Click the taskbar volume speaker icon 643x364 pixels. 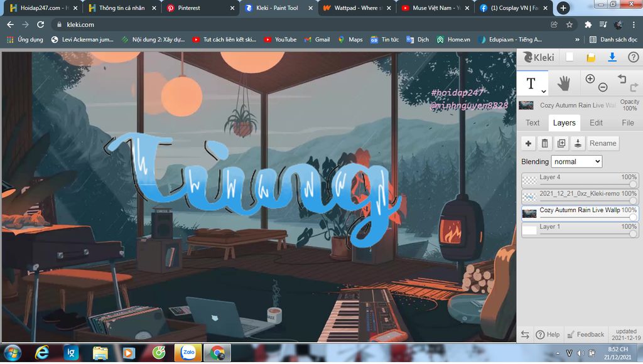(580, 353)
